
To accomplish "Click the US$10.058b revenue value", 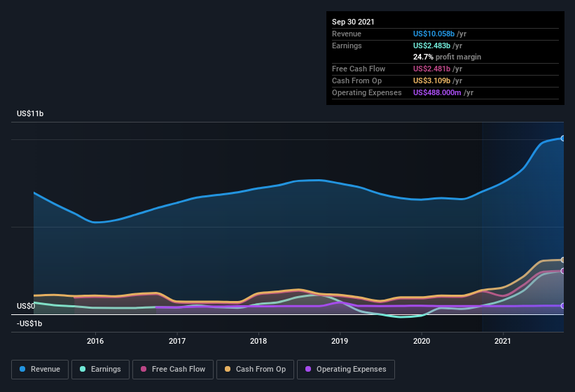I will click(x=434, y=34).
